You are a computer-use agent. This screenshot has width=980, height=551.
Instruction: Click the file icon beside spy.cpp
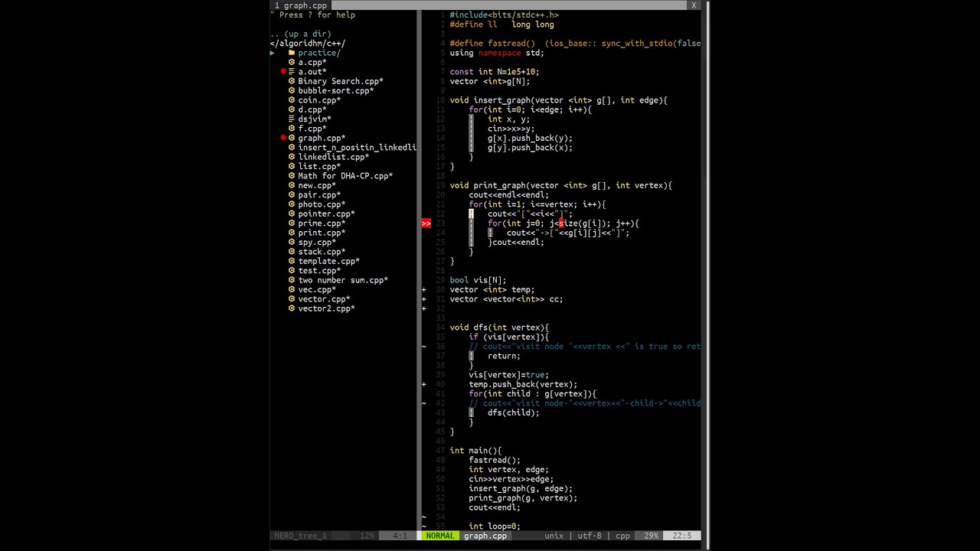click(292, 242)
